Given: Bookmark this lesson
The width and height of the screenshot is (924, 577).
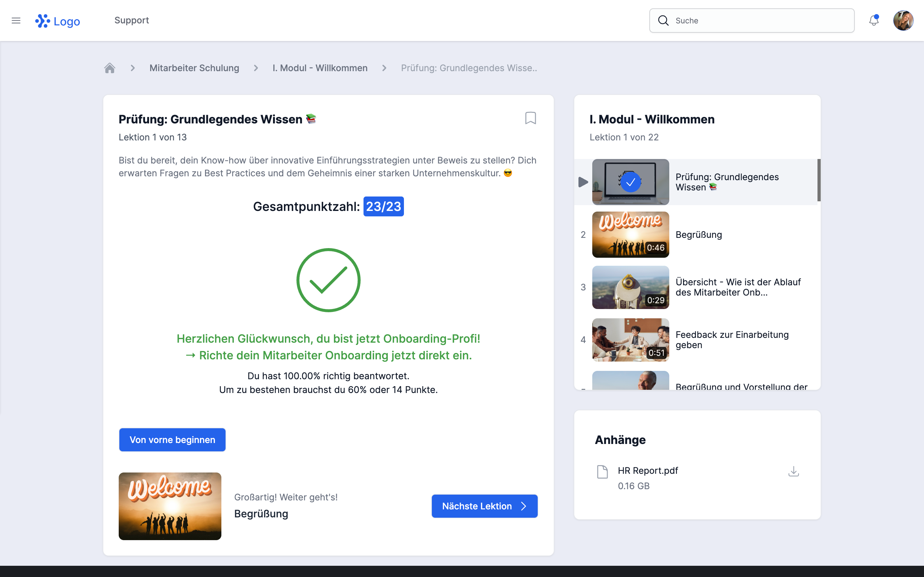Looking at the screenshot, I should pyautogui.click(x=530, y=118).
